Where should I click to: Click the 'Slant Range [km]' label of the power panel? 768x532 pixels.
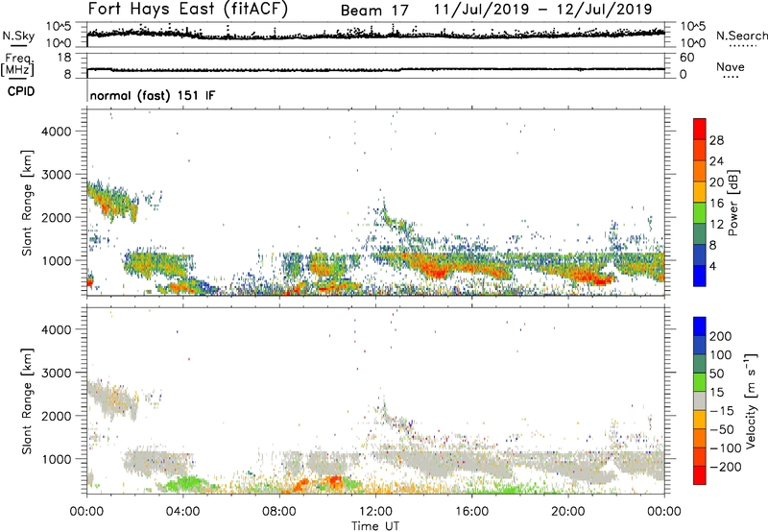coord(27,203)
